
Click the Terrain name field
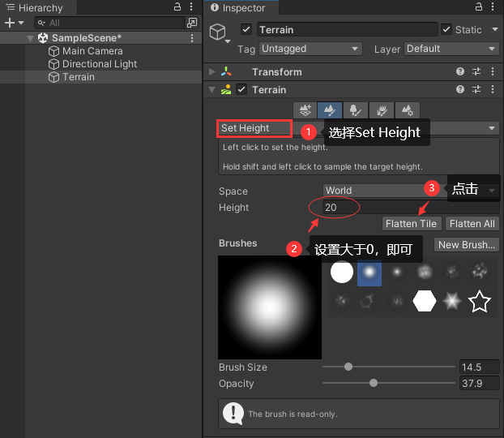click(x=347, y=30)
